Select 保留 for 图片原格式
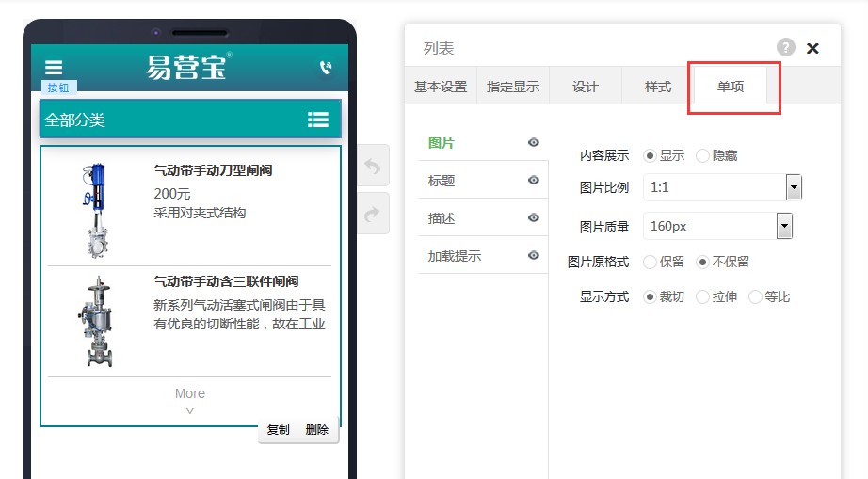868x479 pixels. pyautogui.click(x=650, y=262)
